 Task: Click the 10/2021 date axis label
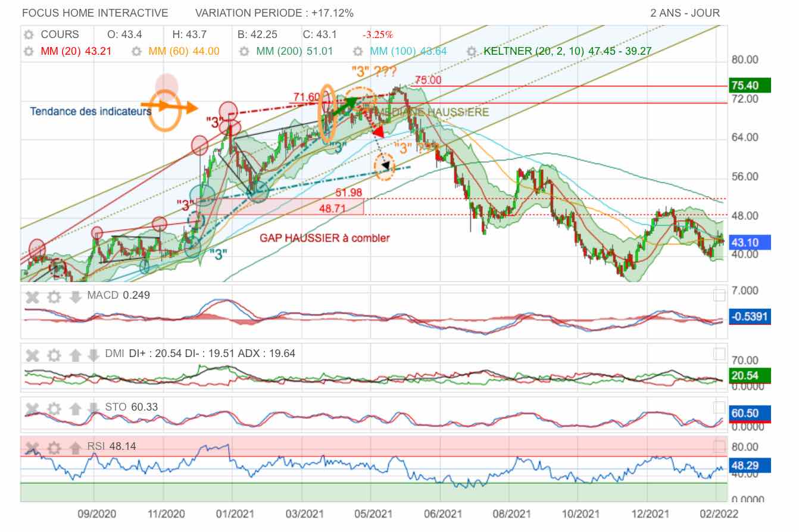[x=580, y=513]
